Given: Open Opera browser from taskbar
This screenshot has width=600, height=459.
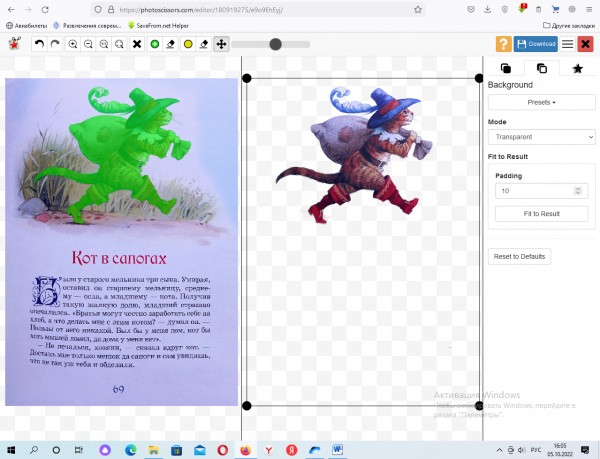Looking at the screenshot, I should [x=223, y=450].
